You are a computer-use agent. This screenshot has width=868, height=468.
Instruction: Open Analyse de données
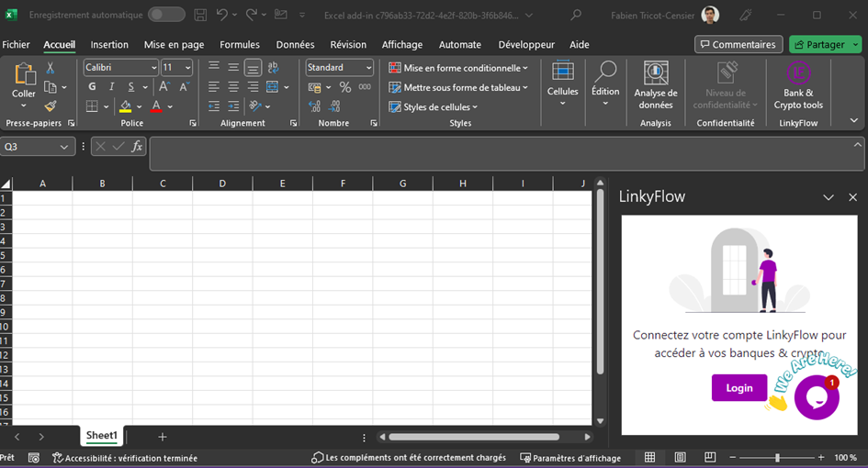[656, 85]
